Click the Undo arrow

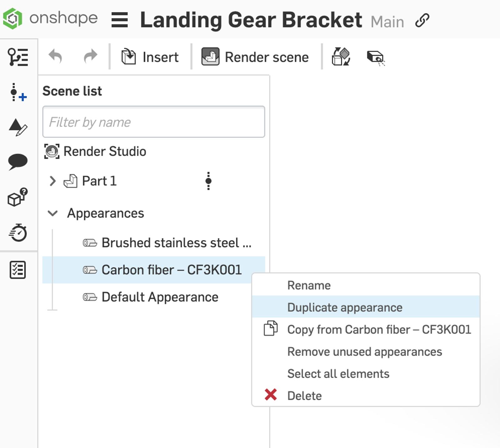(x=56, y=57)
